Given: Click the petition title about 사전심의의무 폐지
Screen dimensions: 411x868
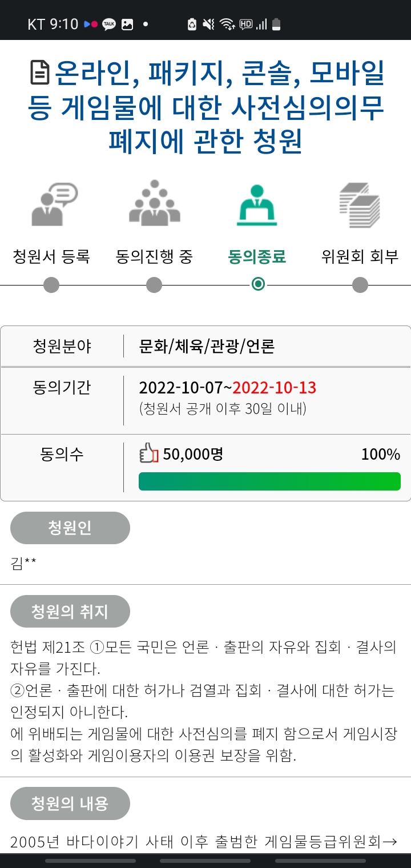Looking at the screenshot, I should [x=205, y=108].
